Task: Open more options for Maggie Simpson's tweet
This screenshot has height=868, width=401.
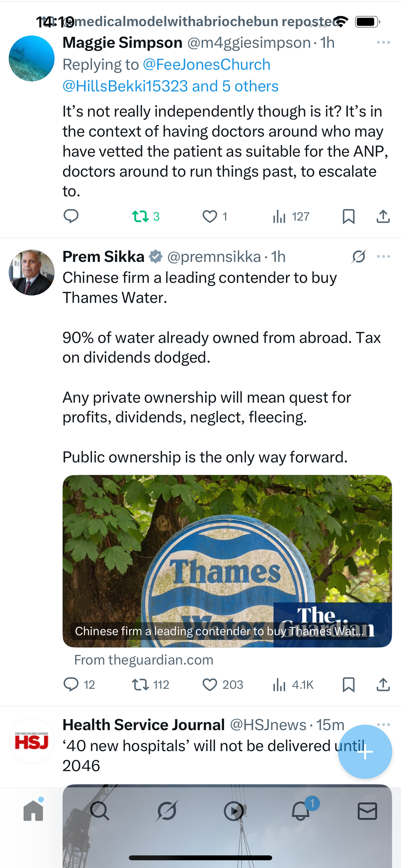Action: [384, 42]
